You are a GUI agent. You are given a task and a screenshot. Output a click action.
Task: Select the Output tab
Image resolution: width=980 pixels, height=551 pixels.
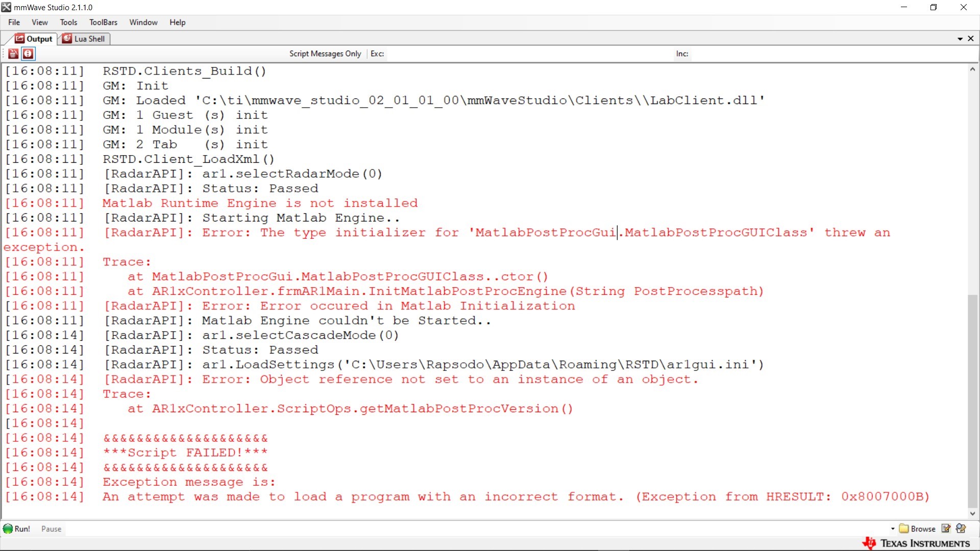34,39
